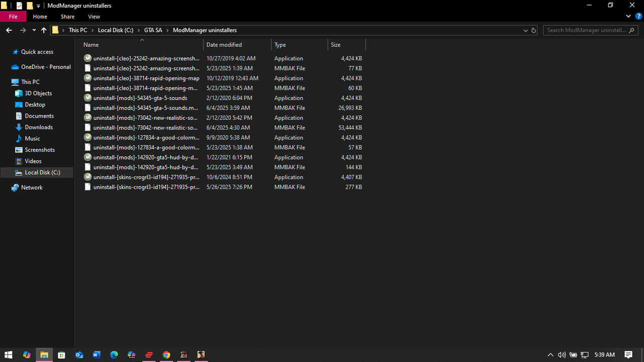This screenshot has width=644, height=362.
Task: Click Local Disk (C:) in address breadcrumb
Action: (x=116, y=30)
